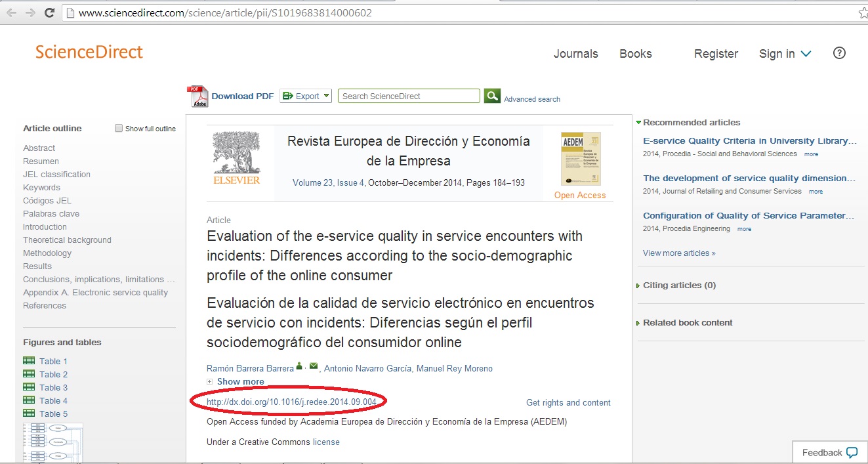This screenshot has height=464, width=868.
Task: Click Download PDF link
Action: [x=243, y=96]
